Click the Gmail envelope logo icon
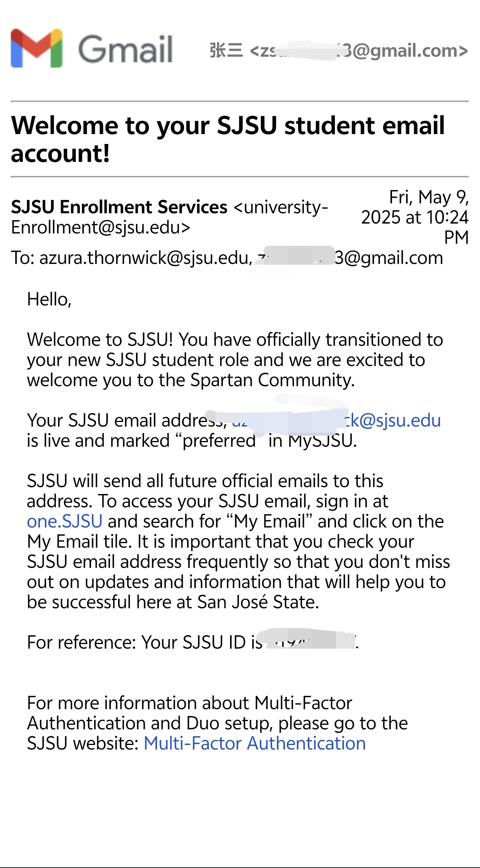The height and width of the screenshot is (868, 480). click(37, 48)
